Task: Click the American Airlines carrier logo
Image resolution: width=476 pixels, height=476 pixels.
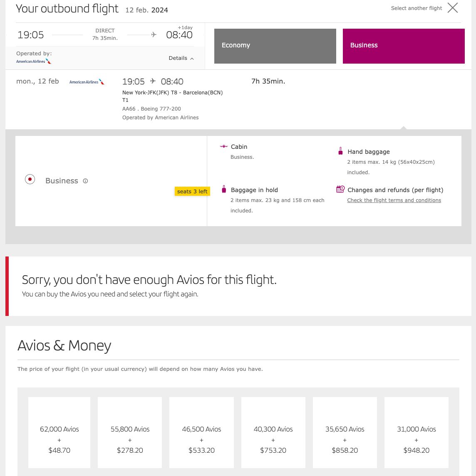Action: click(87, 82)
